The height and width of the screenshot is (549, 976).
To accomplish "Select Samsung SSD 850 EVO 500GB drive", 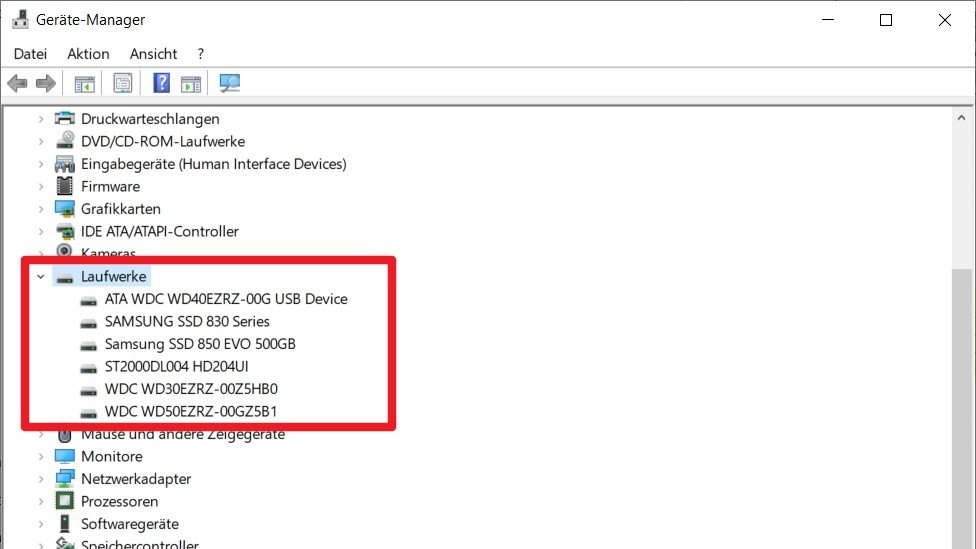I will tap(200, 344).
